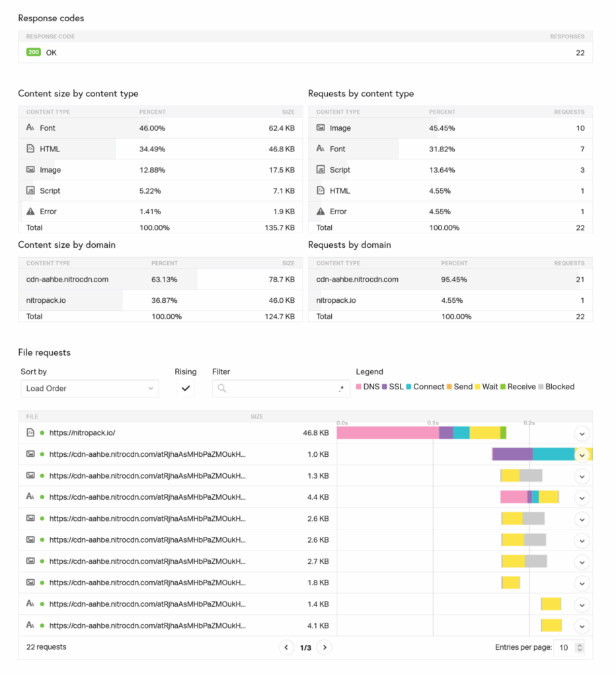Toggle the Rising checkbox
The width and height of the screenshot is (616, 677).
click(x=186, y=389)
